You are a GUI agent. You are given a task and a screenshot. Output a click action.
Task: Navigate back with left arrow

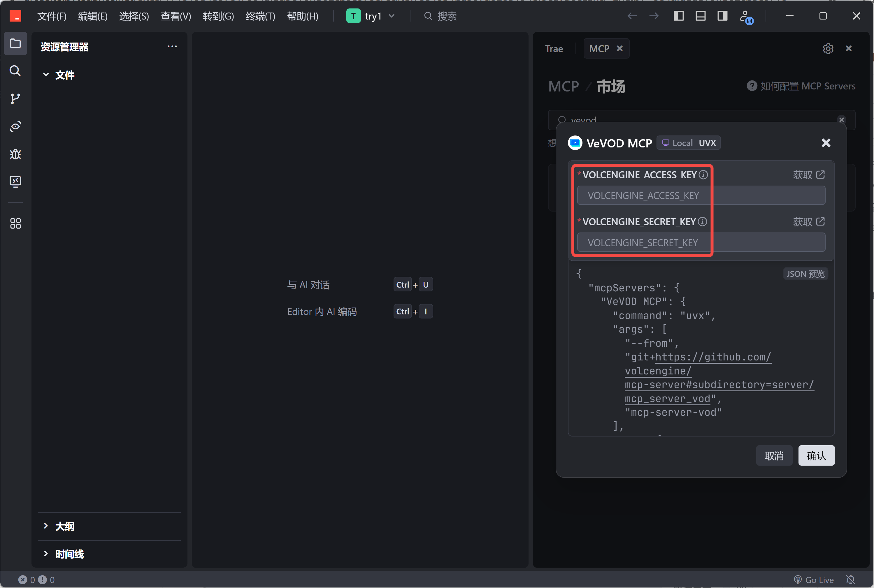[632, 16]
